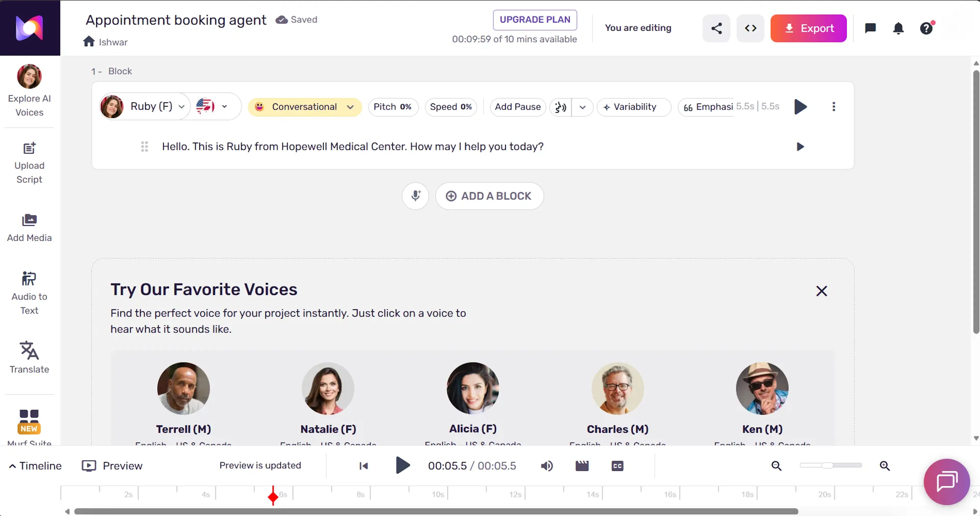Expand the pronunciation dropdown arrow

pos(582,107)
